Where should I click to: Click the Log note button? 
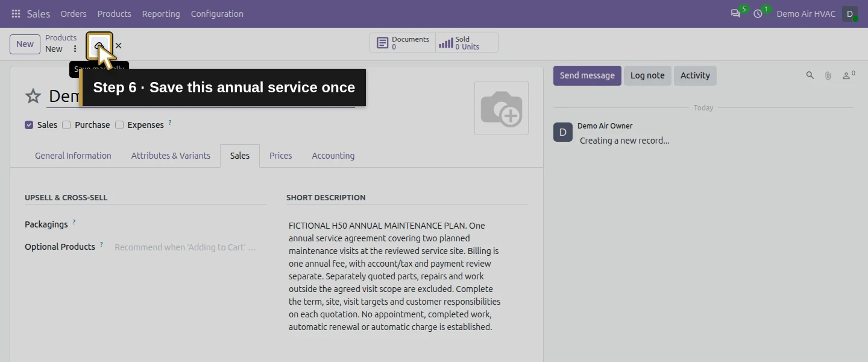[x=647, y=75]
